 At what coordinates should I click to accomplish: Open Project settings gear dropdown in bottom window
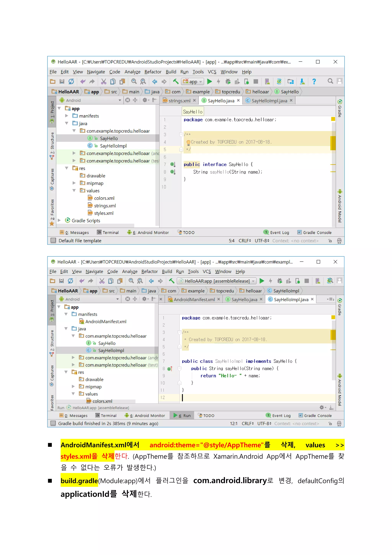pyautogui.click(x=145, y=299)
